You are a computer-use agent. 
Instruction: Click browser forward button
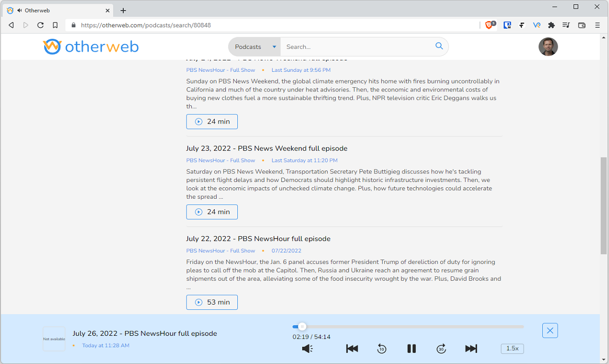click(26, 25)
